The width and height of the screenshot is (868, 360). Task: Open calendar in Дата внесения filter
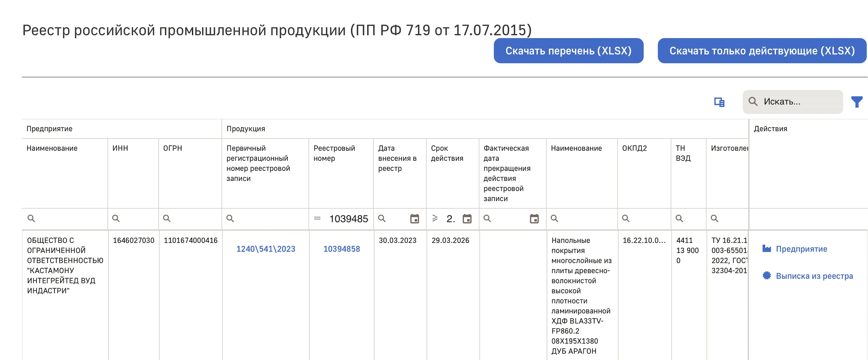[414, 219]
